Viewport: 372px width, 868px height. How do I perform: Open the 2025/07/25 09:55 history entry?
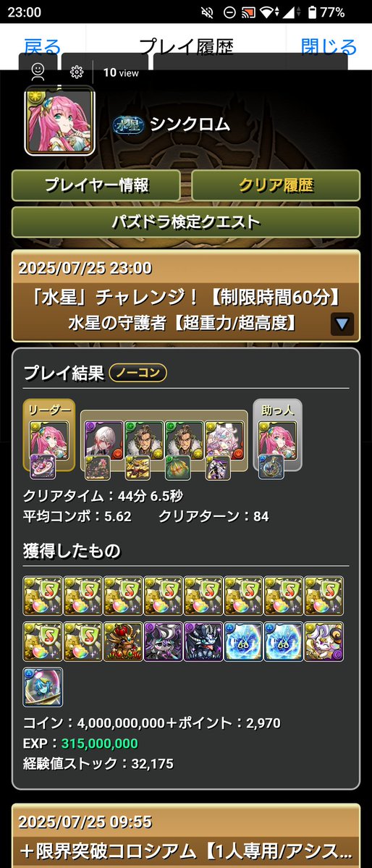pos(186,835)
